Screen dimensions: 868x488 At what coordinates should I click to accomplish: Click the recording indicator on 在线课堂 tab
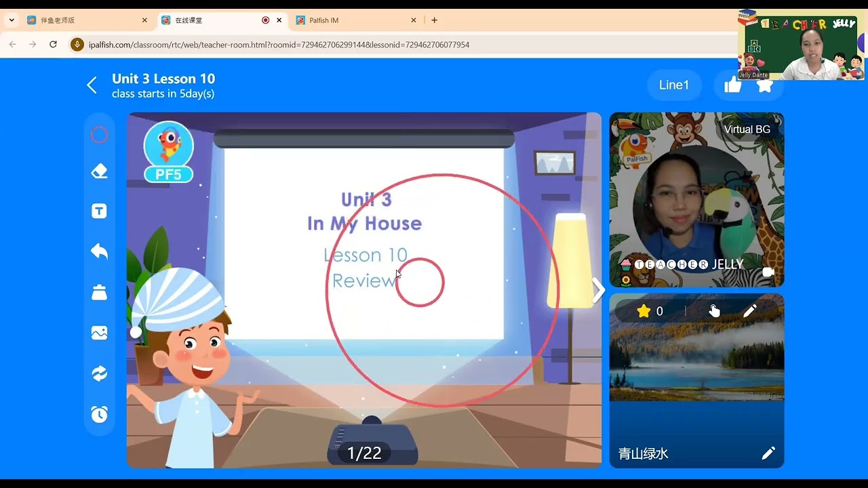265,20
